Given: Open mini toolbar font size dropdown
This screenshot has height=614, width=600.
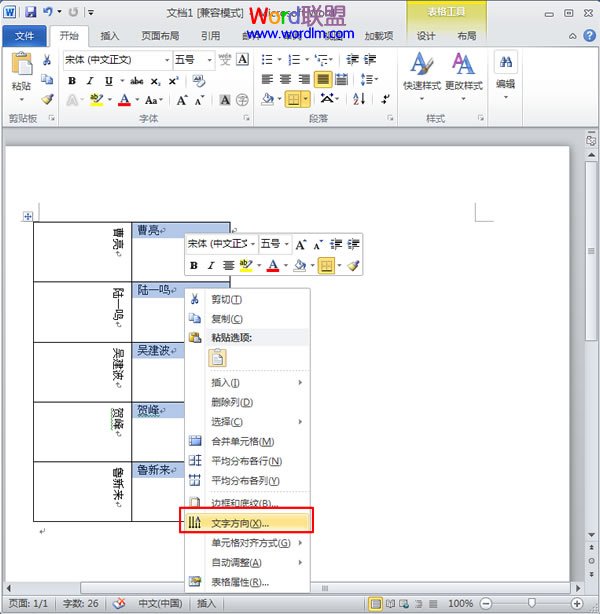Looking at the screenshot, I should [x=287, y=244].
